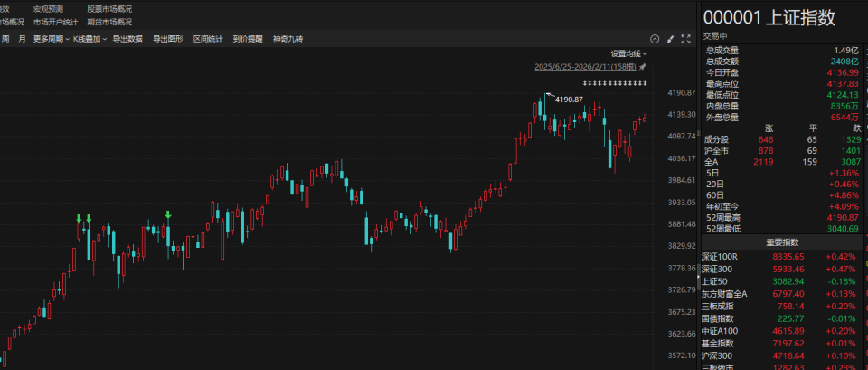This screenshot has height=370, width=868.
Task: Open the drawing brush tool
Action: [670, 39]
